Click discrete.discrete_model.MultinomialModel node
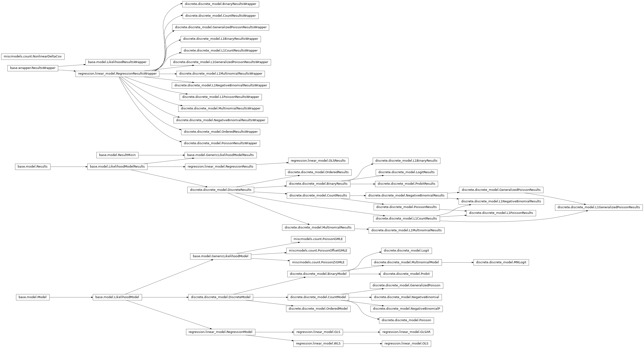 [x=406, y=262]
